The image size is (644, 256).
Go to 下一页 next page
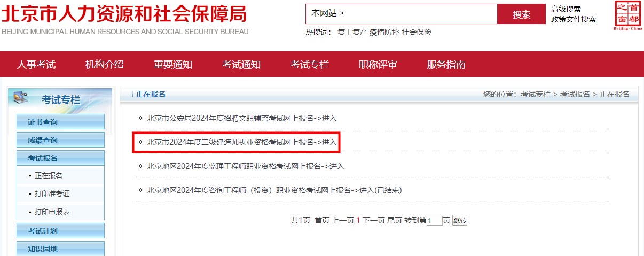[374, 220]
